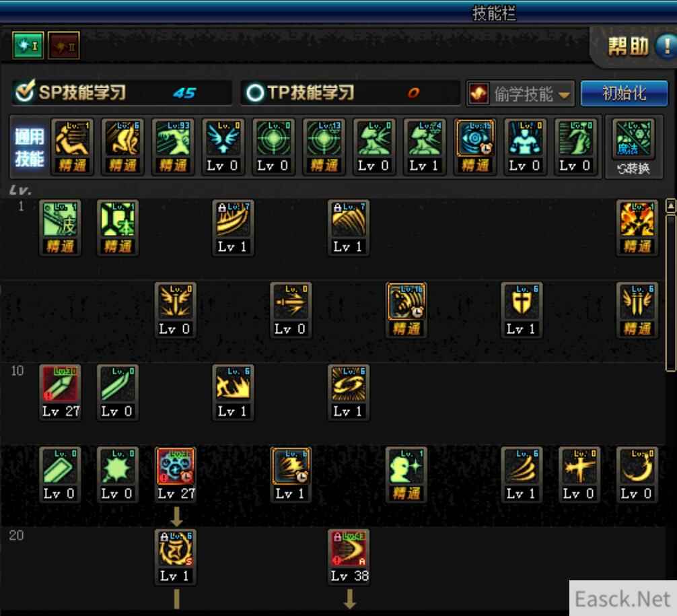The height and width of the screenshot is (616, 677).
Task: Switch to skill page tab II
Action: coord(63,45)
